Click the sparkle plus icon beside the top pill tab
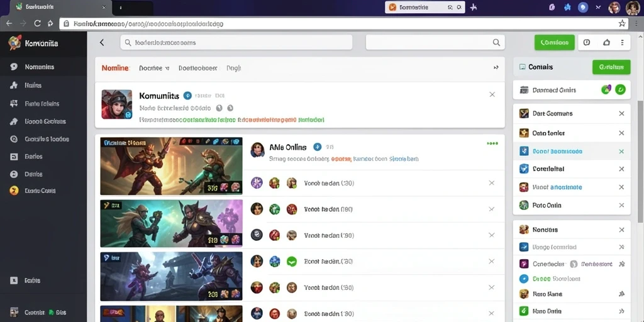The width and height of the screenshot is (644, 322). (x=474, y=8)
